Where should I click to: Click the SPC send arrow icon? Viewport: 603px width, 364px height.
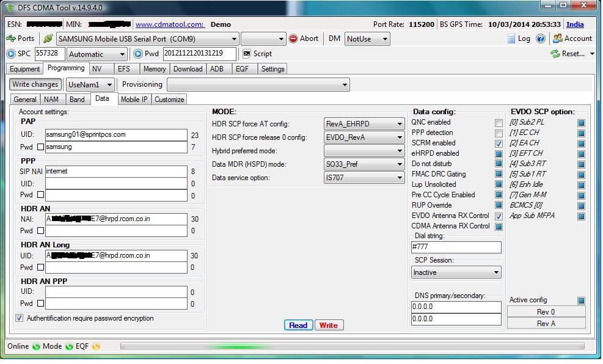pyautogui.click(x=11, y=54)
